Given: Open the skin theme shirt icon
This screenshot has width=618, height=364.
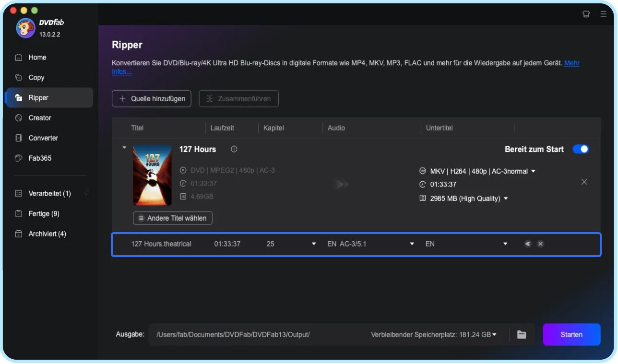Looking at the screenshot, I should 586,14.
